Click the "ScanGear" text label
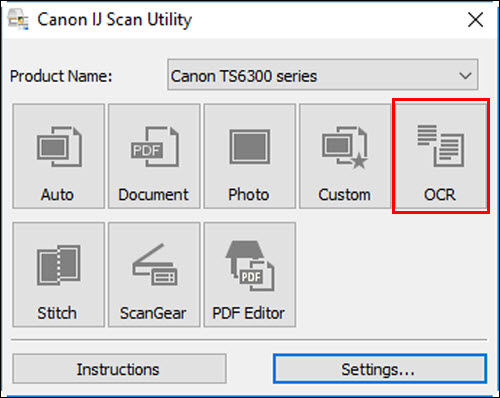This screenshot has height=398, width=500. tap(153, 313)
